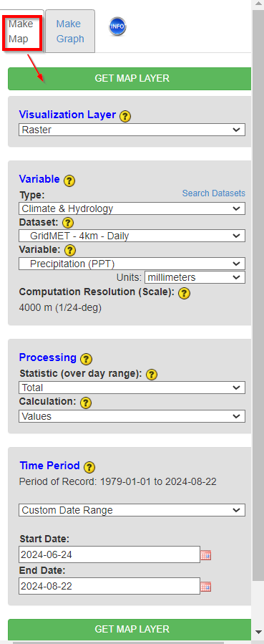The height and width of the screenshot is (644, 264).
Task: Open Visualization Layer dropdown showing Raster
Action: (132, 130)
